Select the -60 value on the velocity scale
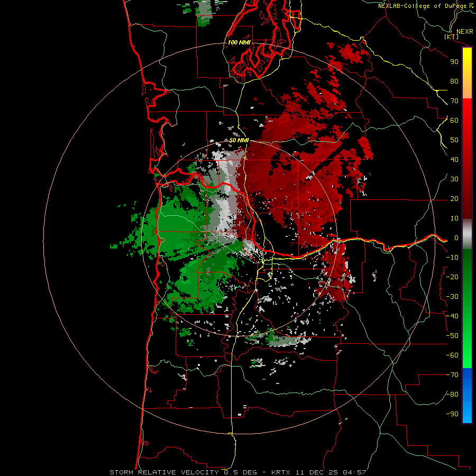The width and height of the screenshot is (476, 476). tap(452, 355)
